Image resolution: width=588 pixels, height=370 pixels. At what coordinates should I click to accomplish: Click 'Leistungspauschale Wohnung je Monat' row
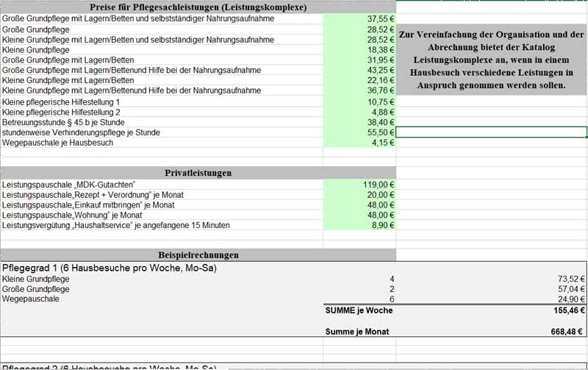click(x=72, y=215)
